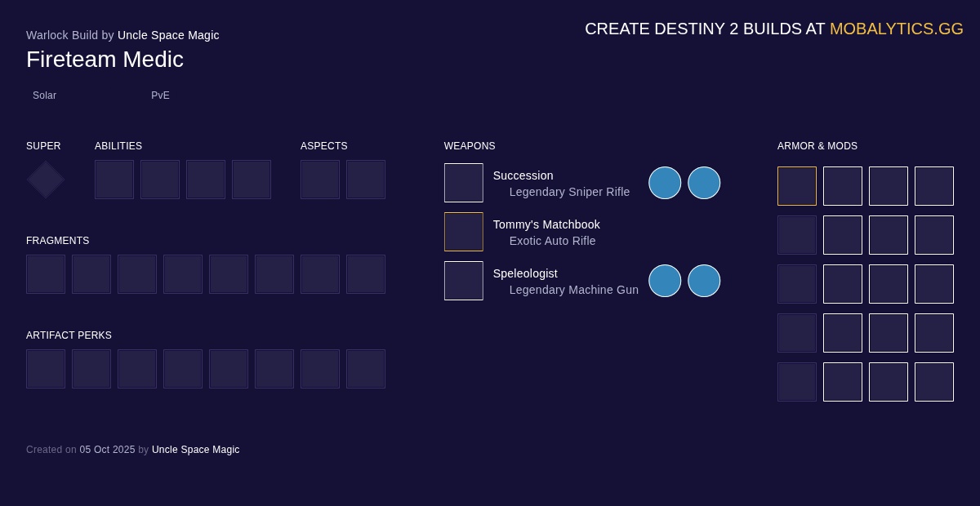The width and height of the screenshot is (980, 506).
Task: Choose the first Fragments slot
Action: pos(46,274)
